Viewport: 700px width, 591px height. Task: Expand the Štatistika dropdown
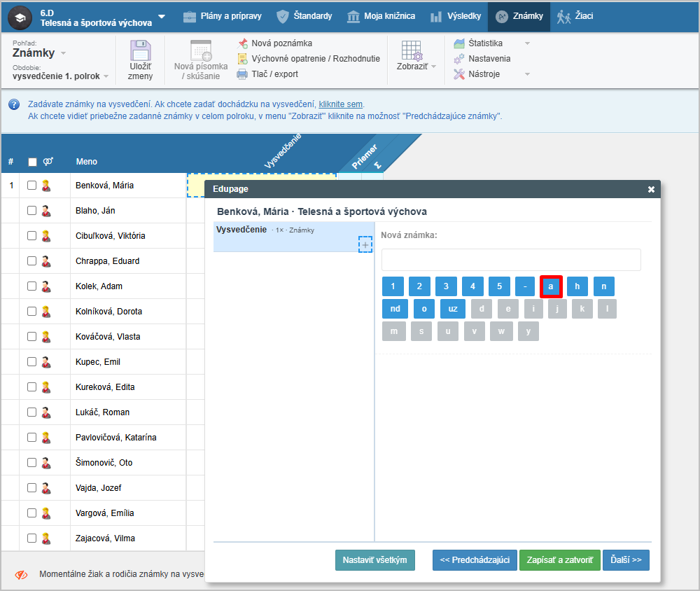(x=527, y=43)
